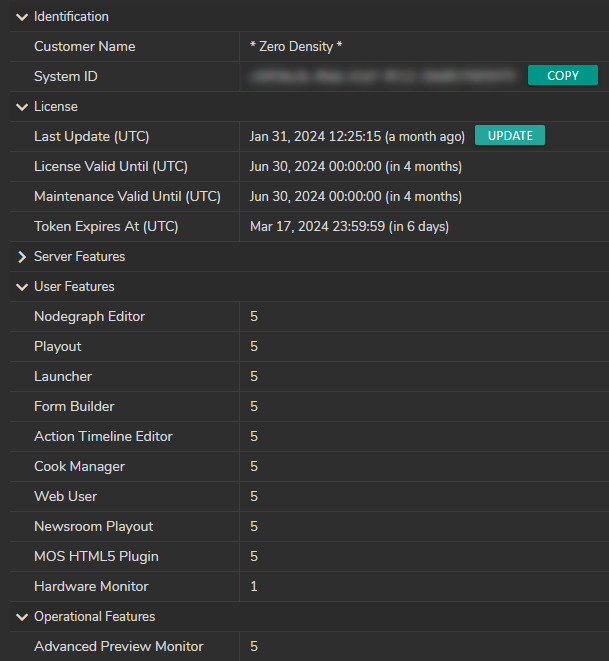Click the Cook Manager feature row

point(77,467)
